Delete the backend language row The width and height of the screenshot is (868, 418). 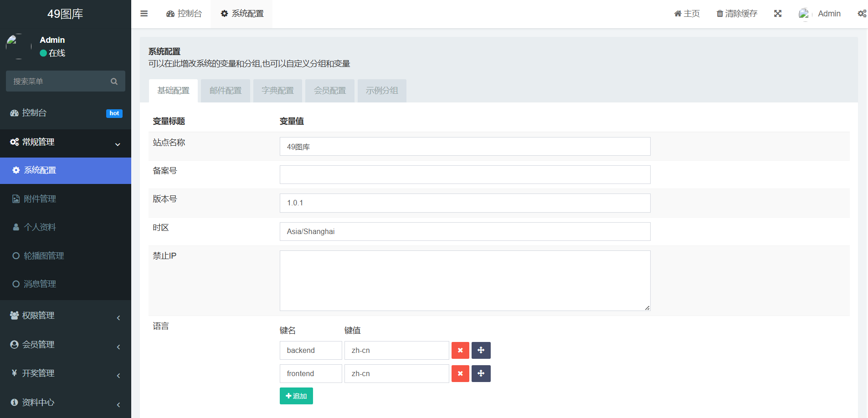[x=460, y=351]
